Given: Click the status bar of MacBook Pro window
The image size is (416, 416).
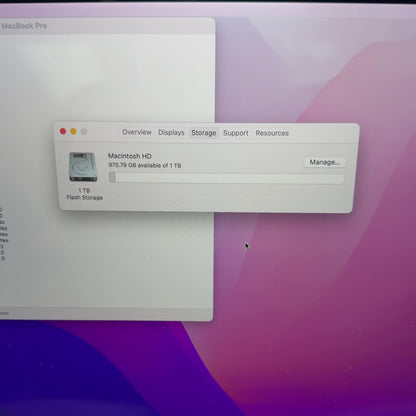Looking at the screenshot, I should pos(106,314).
